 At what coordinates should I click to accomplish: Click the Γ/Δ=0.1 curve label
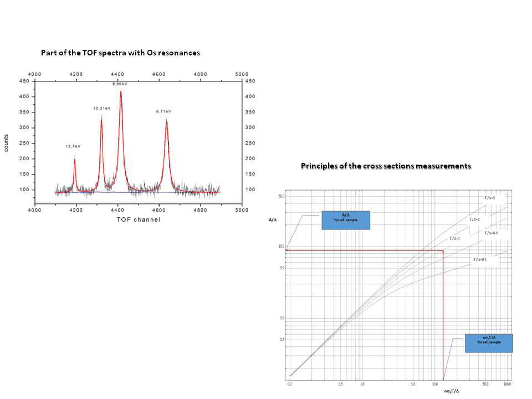480,259
